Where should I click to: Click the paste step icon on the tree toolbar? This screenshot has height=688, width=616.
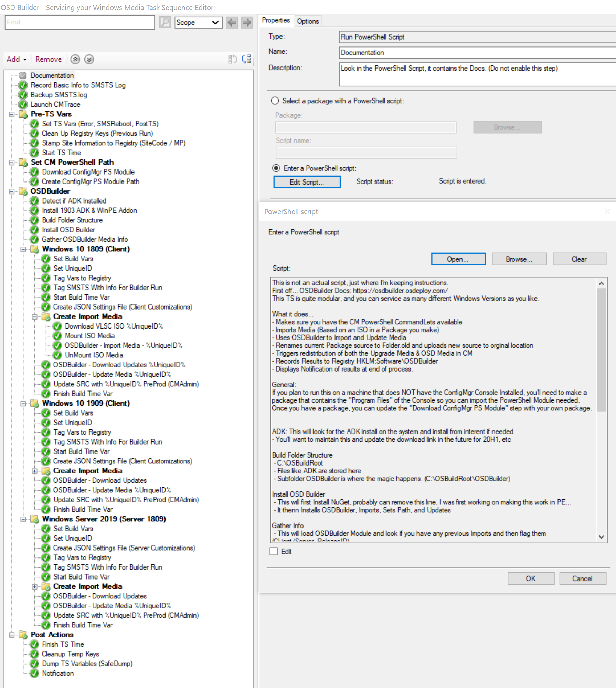click(246, 59)
